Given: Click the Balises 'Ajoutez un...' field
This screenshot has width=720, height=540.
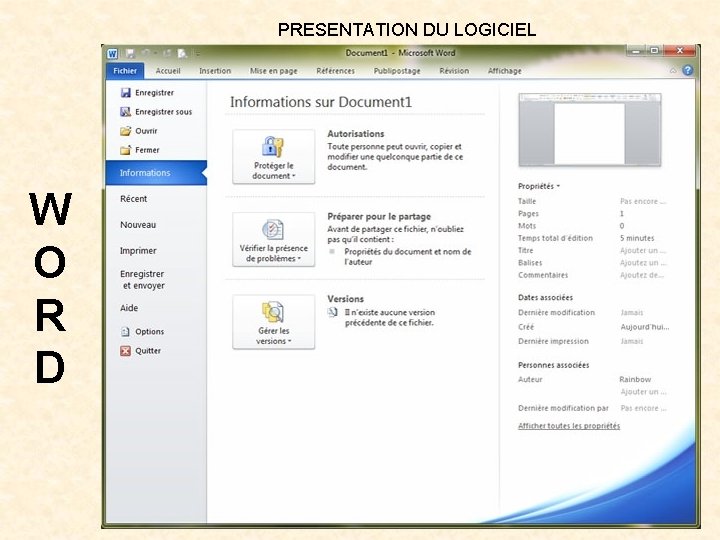Looking at the screenshot, I should click(x=643, y=263).
